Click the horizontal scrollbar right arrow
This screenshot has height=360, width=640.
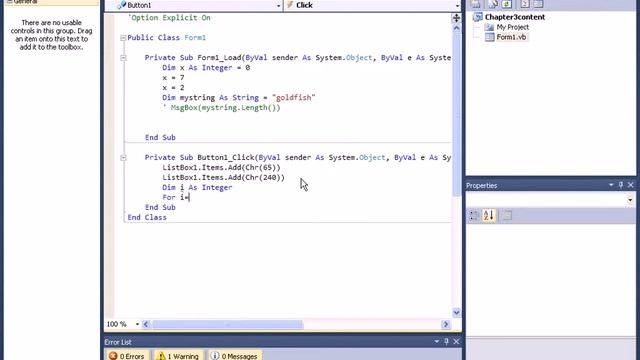click(x=446, y=324)
